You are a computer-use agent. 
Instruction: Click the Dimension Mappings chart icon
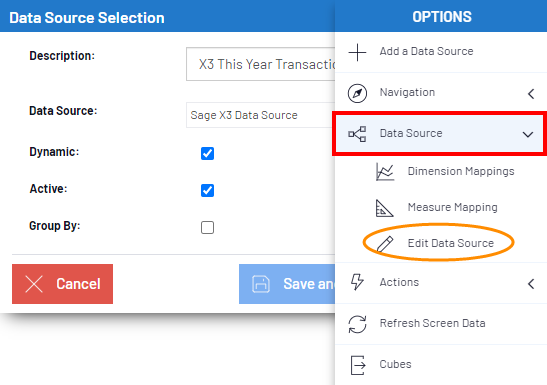(x=385, y=172)
